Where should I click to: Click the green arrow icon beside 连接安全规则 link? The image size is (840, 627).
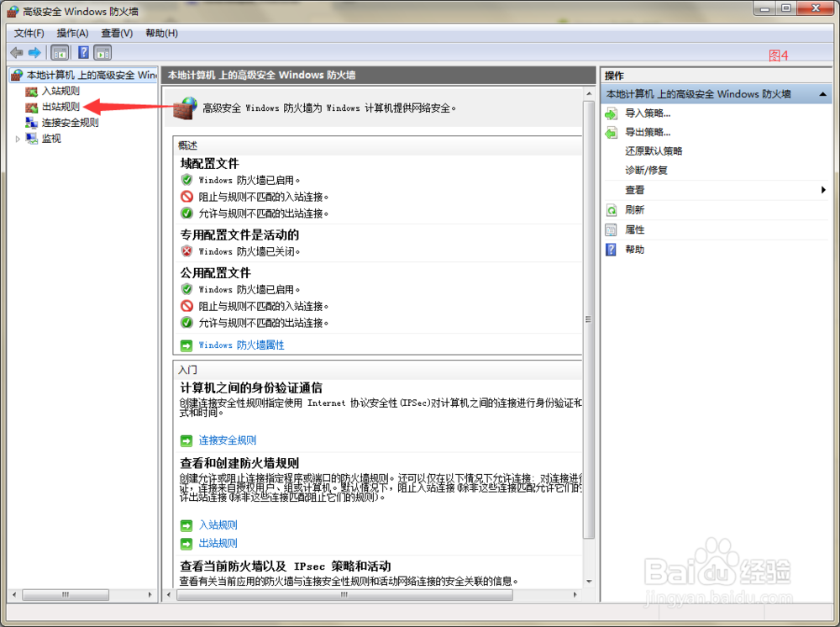pyautogui.click(x=186, y=441)
